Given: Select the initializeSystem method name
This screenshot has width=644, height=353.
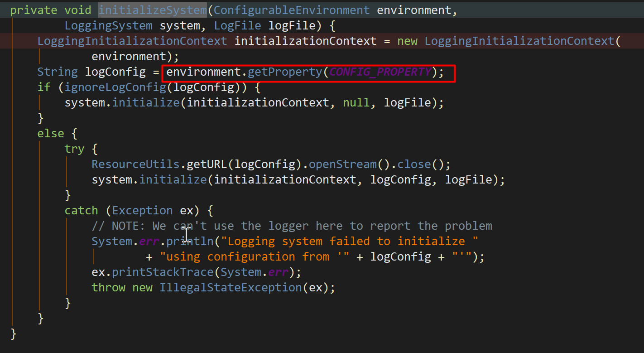Looking at the screenshot, I should [x=152, y=10].
